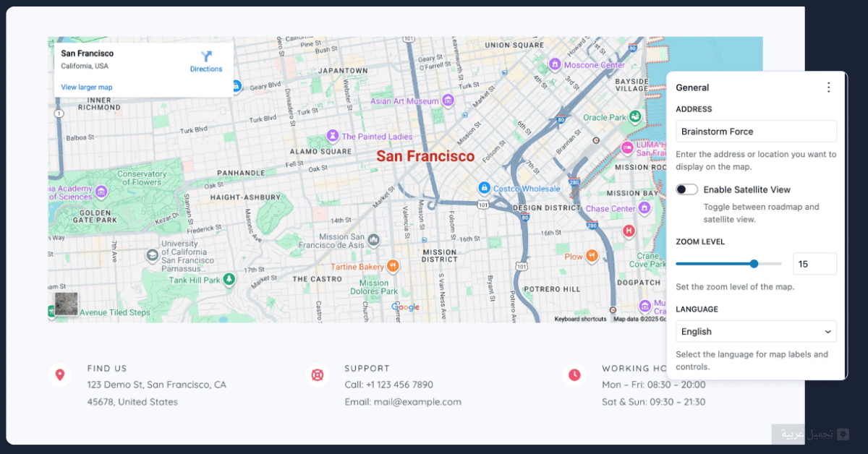
Task: Click the THE CASTRO map label
Action: (317, 278)
